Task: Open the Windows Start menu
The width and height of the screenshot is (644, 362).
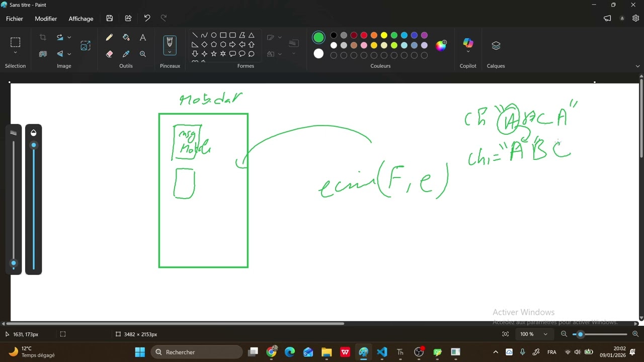Action: tap(140, 352)
